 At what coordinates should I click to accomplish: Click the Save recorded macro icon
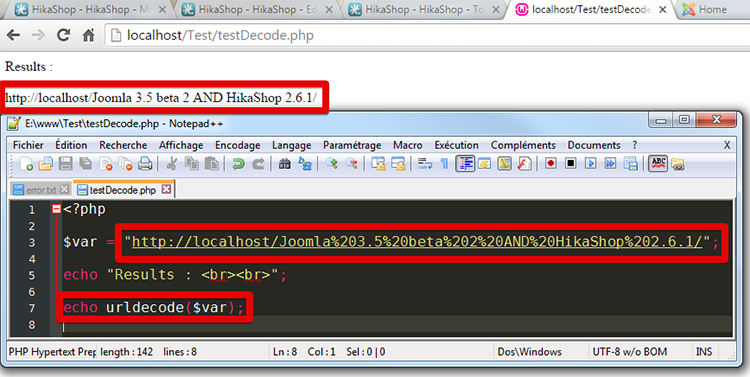pyautogui.click(x=631, y=164)
